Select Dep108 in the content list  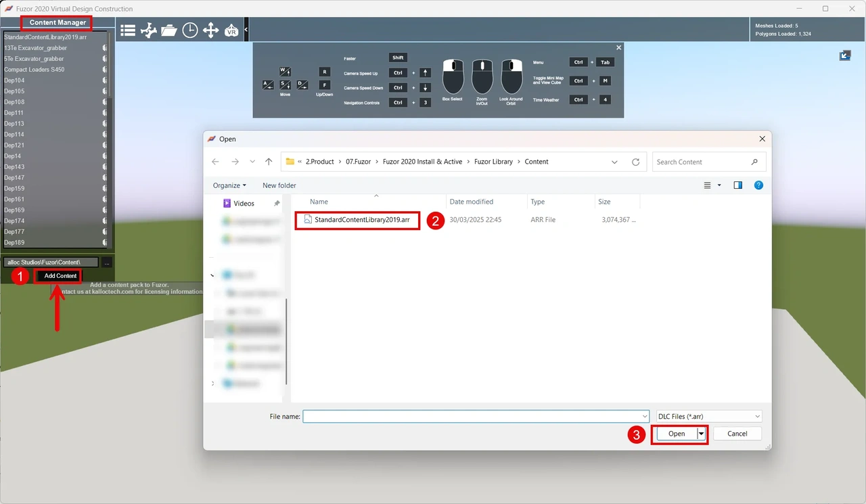pyautogui.click(x=14, y=102)
